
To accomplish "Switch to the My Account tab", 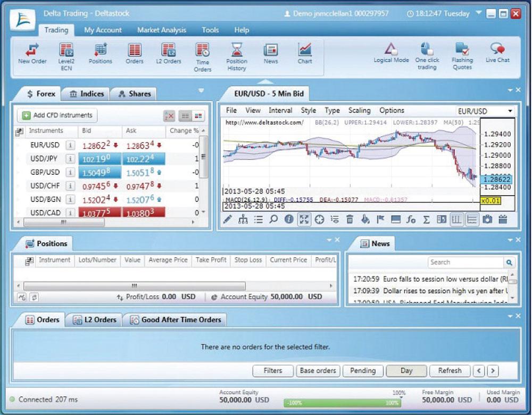I will [x=103, y=30].
